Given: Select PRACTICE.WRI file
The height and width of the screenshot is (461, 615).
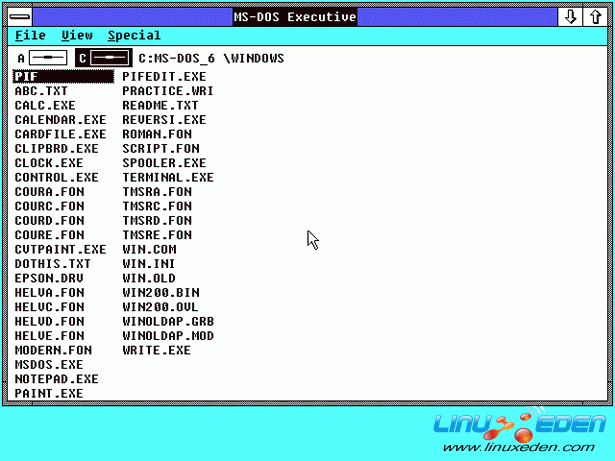Looking at the screenshot, I should coord(168,91).
